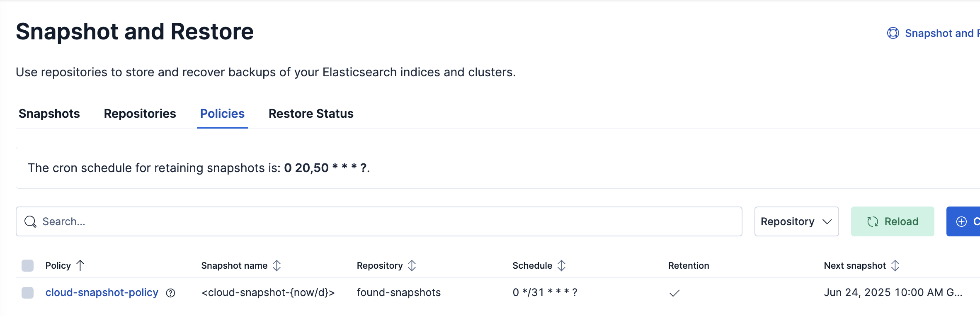Sort by Repository column icon
This screenshot has height=316, width=980.
pyautogui.click(x=412, y=265)
